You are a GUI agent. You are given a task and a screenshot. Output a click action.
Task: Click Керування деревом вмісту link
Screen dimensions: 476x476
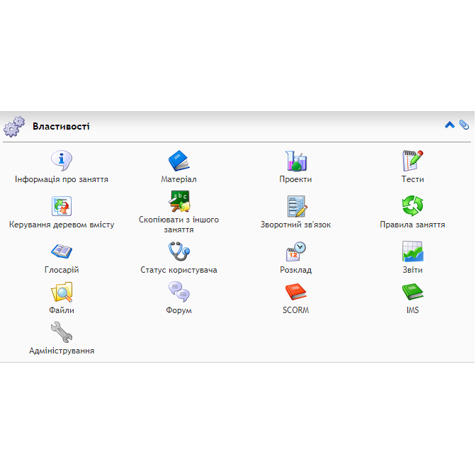pyautogui.click(x=62, y=225)
